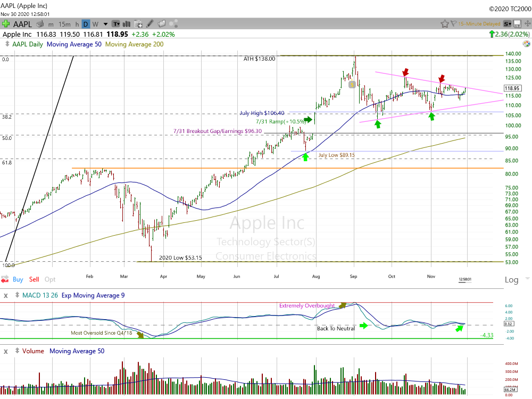
Task: Click the 66.2M volume value tag
Action: click(x=510, y=389)
